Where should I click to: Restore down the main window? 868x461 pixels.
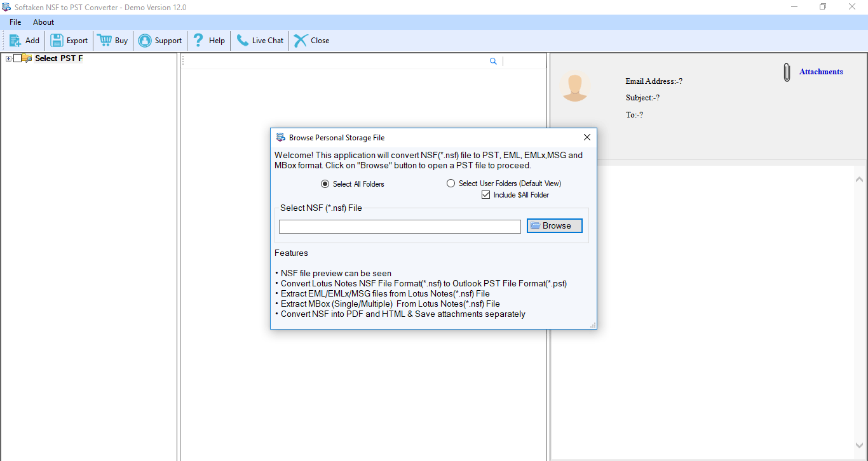(823, 7)
